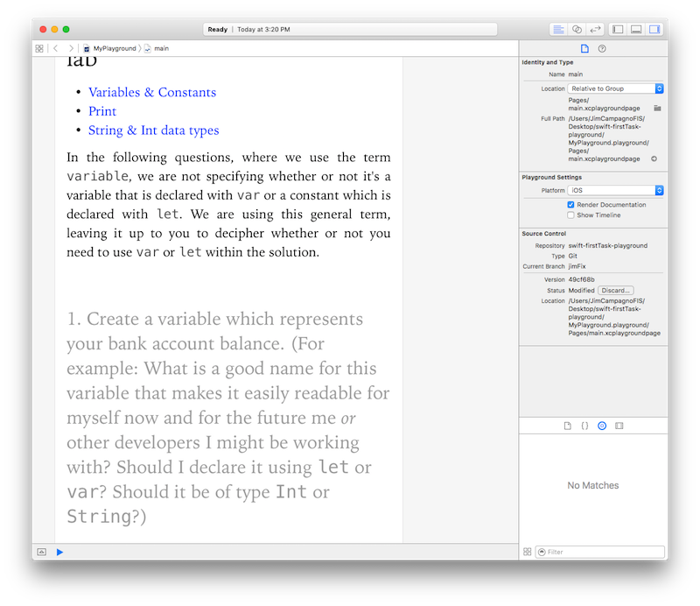Enable the Show Timeline checkbox

point(570,215)
